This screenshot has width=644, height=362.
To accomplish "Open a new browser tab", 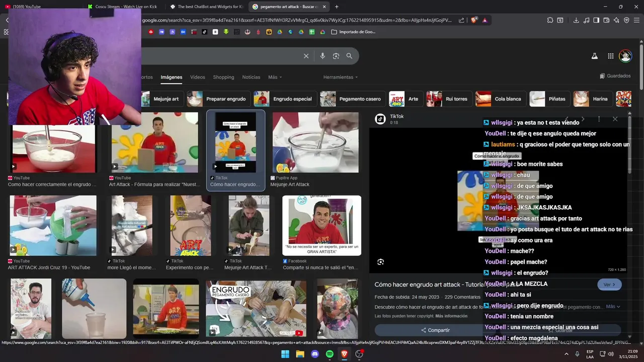I will click(x=337, y=7).
